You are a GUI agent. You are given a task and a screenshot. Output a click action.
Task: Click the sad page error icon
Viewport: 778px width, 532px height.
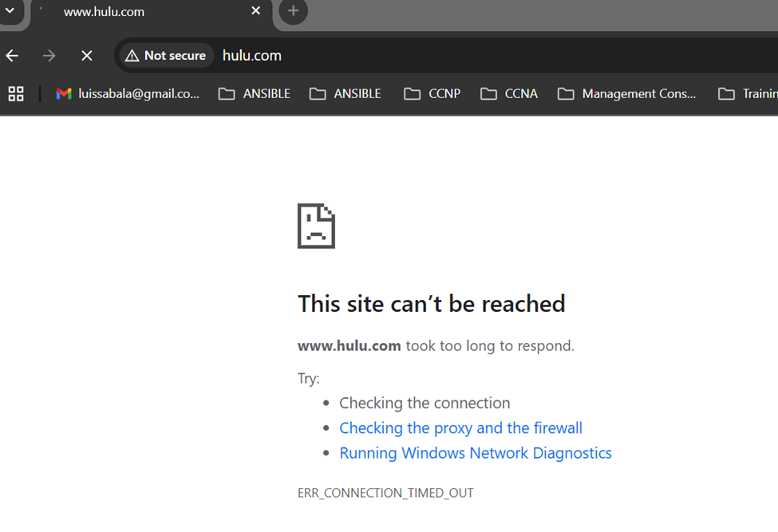point(316,226)
